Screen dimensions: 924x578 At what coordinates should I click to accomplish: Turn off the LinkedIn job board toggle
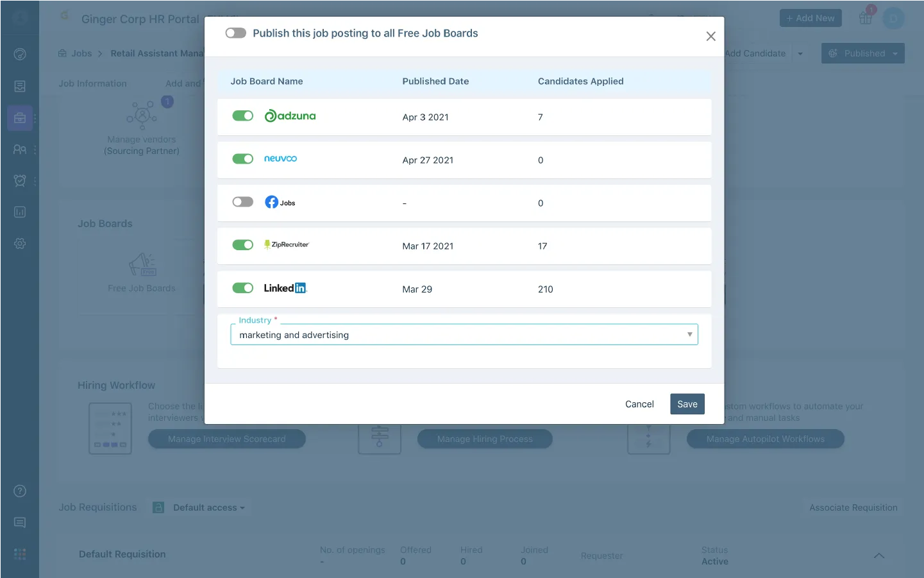(x=242, y=287)
